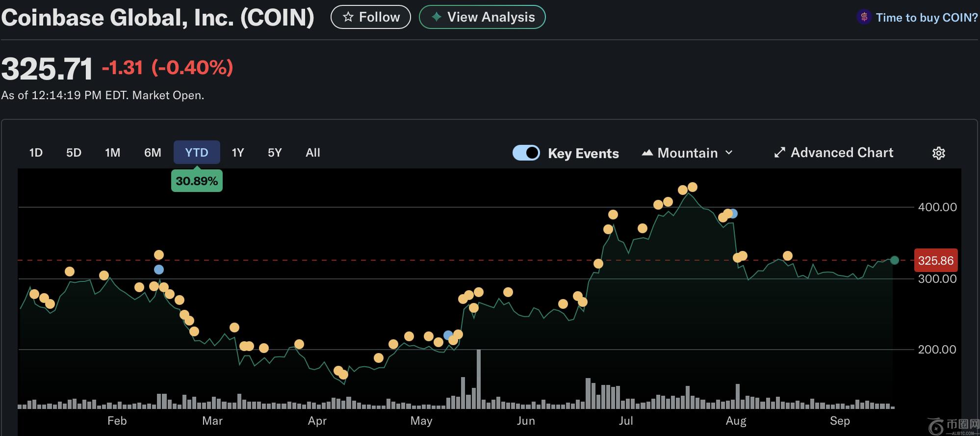
Task: Click the star icon in Follow button
Action: click(x=348, y=17)
